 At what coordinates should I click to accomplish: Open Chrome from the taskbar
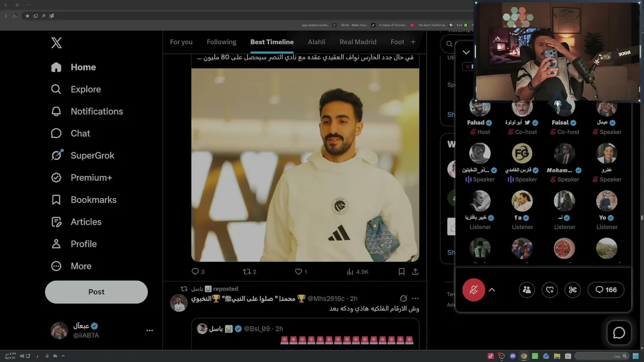point(524,356)
